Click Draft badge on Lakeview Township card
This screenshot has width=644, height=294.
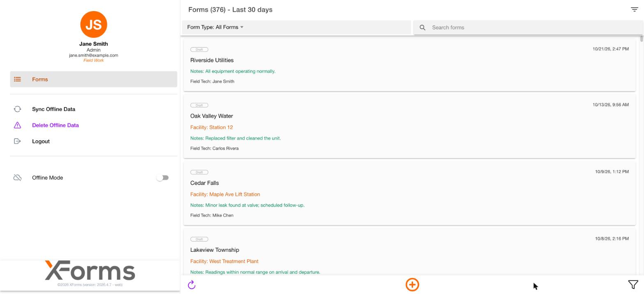coord(199,239)
